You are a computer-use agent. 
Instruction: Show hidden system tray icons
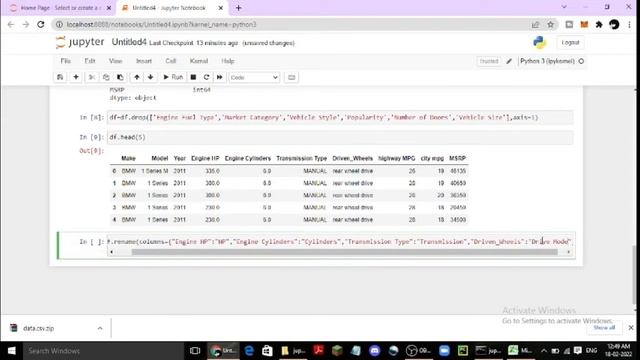[544, 351]
